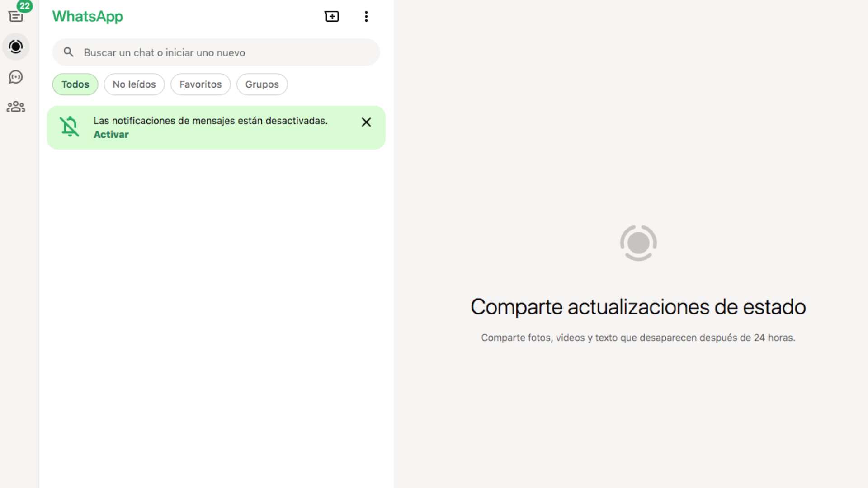Open the three-dot options menu
The image size is (868, 488).
pyautogui.click(x=366, y=16)
